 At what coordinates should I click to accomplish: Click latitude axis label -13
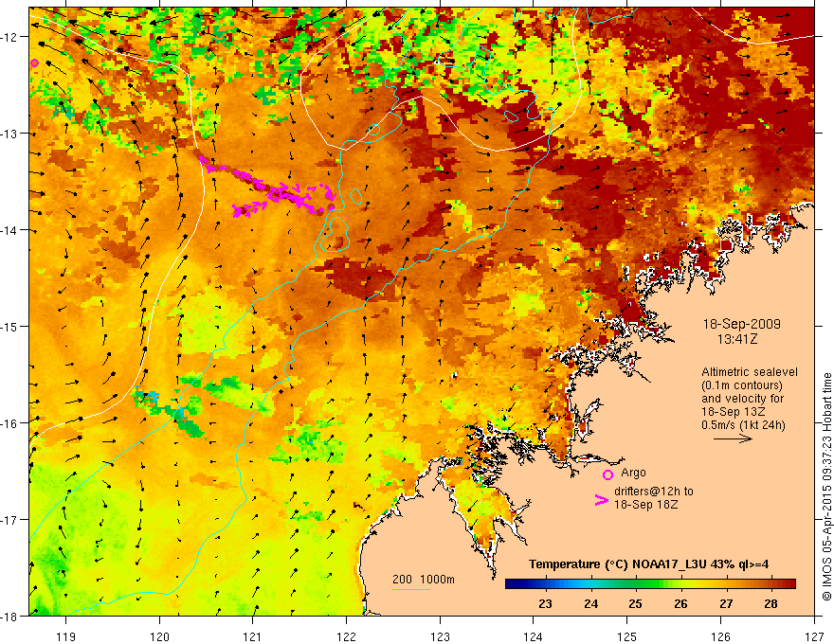click(9, 134)
